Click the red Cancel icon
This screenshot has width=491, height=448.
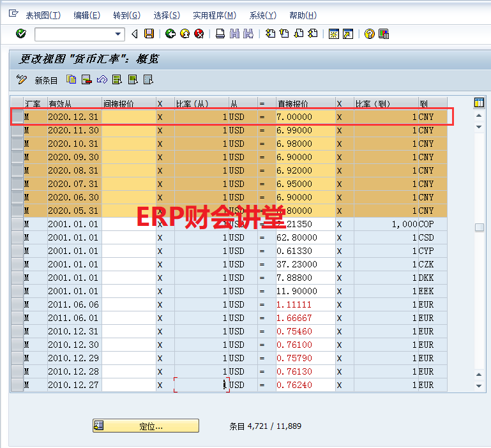[x=199, y=34]
